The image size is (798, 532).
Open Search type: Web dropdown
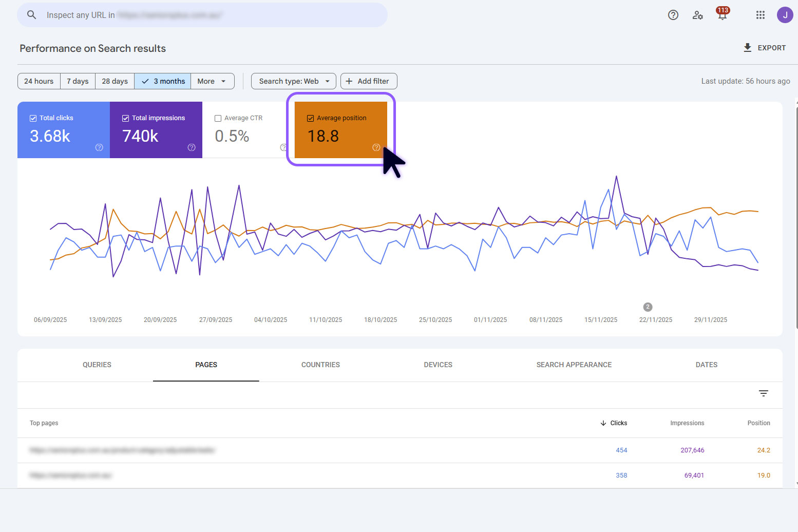(x=294, y=81)
